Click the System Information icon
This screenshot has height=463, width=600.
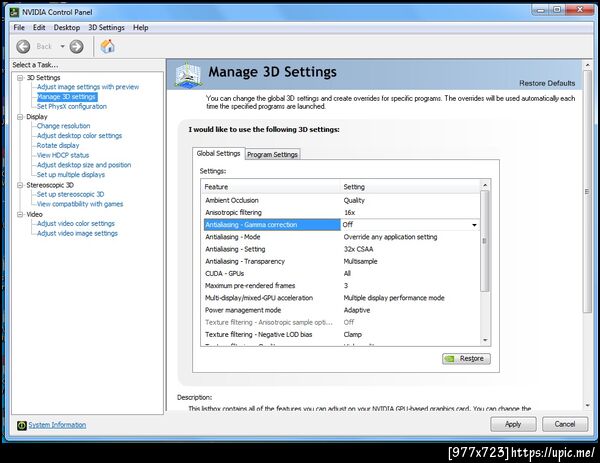click(21, 425)
